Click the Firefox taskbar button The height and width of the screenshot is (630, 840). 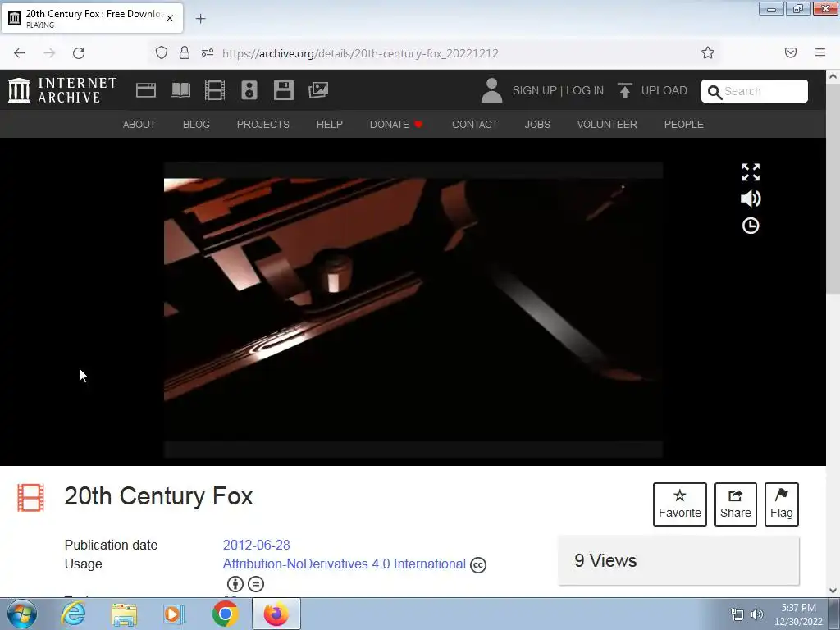tap(276, 614)
